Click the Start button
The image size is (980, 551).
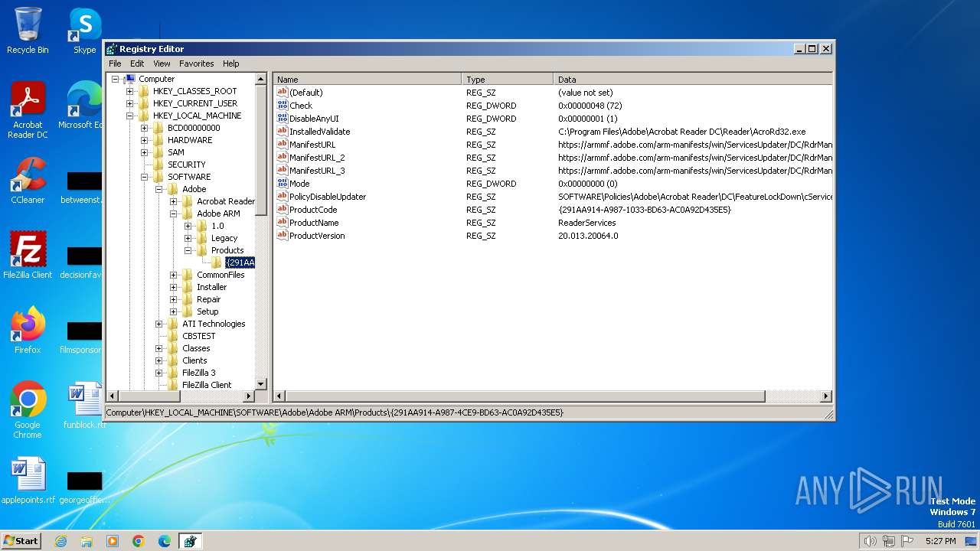[21, 540]
